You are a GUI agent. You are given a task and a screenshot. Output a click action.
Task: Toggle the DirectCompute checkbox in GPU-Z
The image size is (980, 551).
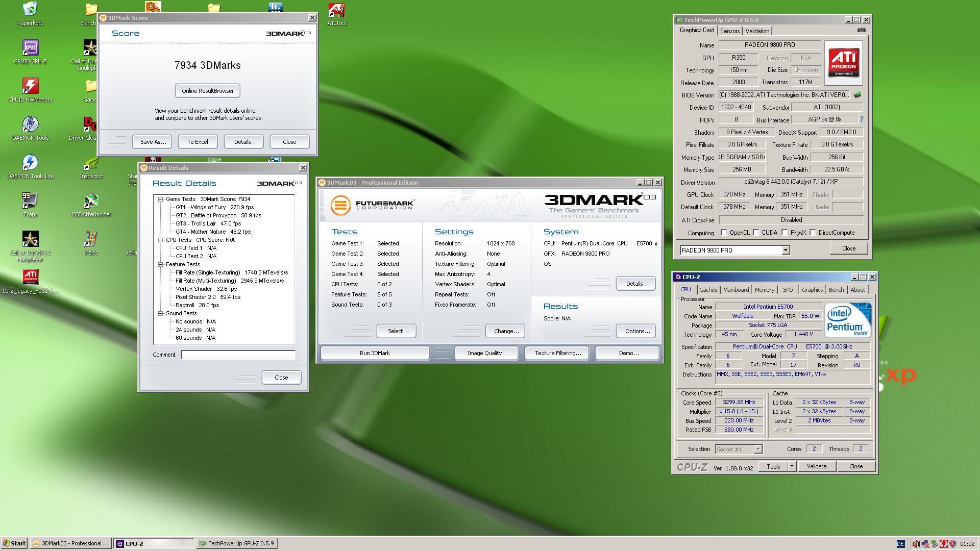click(813, 233)
